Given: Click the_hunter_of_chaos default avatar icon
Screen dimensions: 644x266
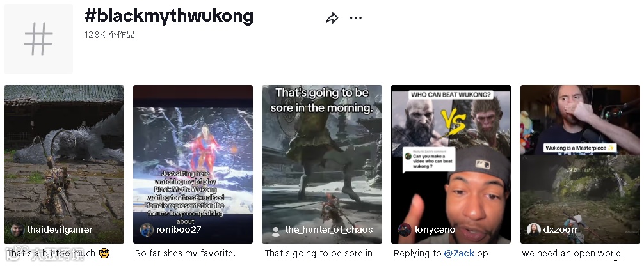Looking at the screenshot, I should [x=276, y=230].
